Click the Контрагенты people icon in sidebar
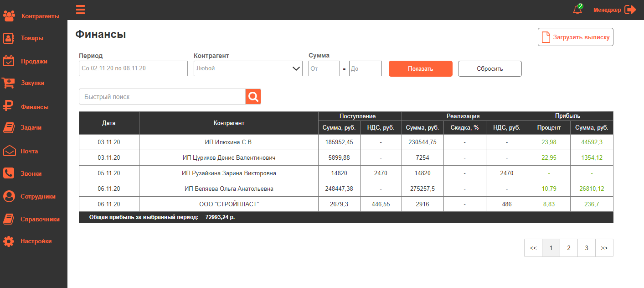Viewport: 644px width, 288px height. point(9,16)
